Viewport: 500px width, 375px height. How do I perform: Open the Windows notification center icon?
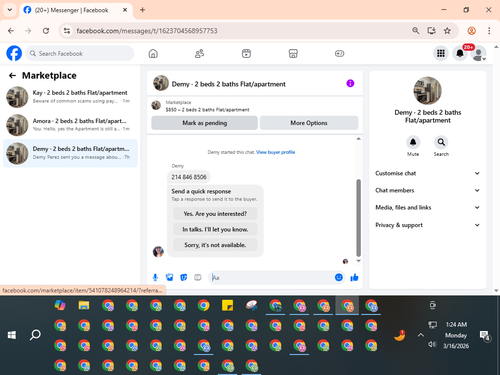pos(484,335)
